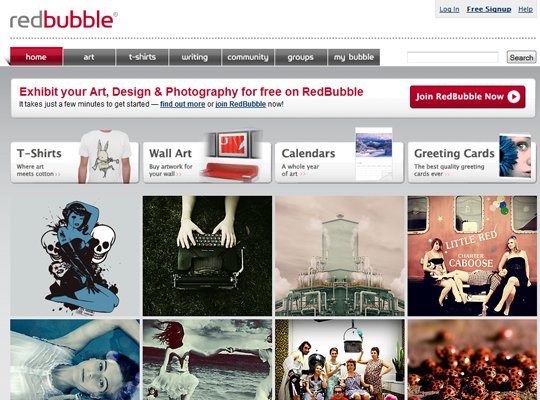Image resolution: width=540 pixels, height=400 pixels.
Task: Open the find out more link
Action: [x=183, y=104]
